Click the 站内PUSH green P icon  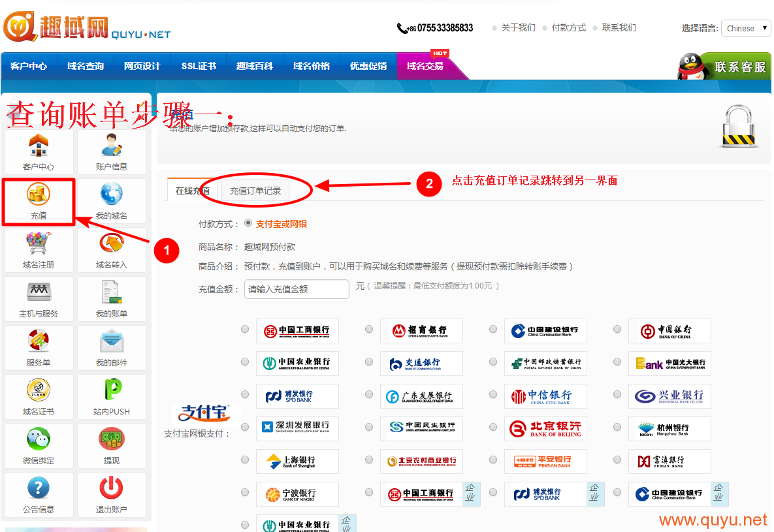(113, 389)
